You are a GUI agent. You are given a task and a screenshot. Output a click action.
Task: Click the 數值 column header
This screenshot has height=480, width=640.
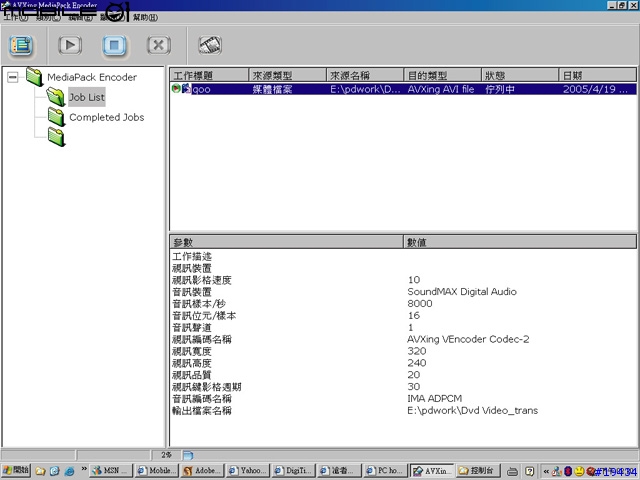pyautogui.click(x=520, y=242)
